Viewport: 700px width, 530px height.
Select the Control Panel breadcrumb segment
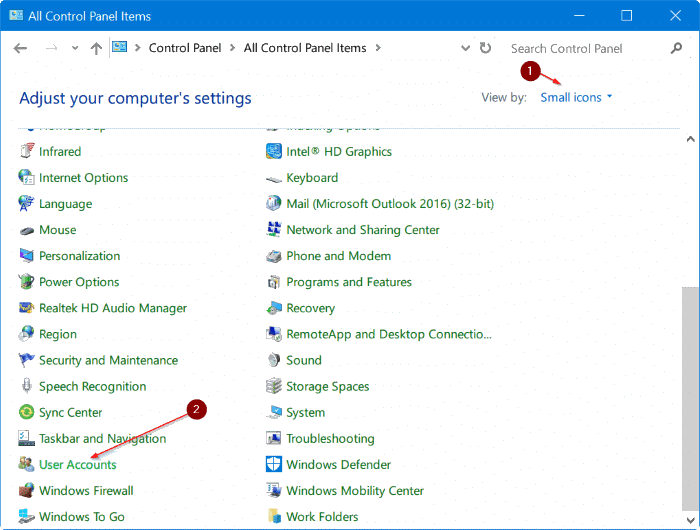[x=186, y=48]
